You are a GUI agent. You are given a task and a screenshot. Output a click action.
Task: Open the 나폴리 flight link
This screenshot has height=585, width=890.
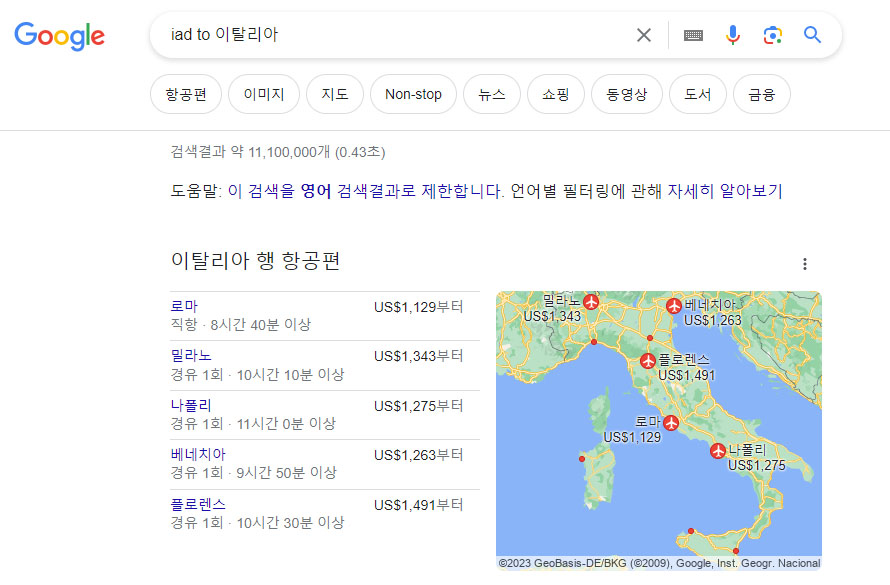pyautogui.click(x=191, y=406)
